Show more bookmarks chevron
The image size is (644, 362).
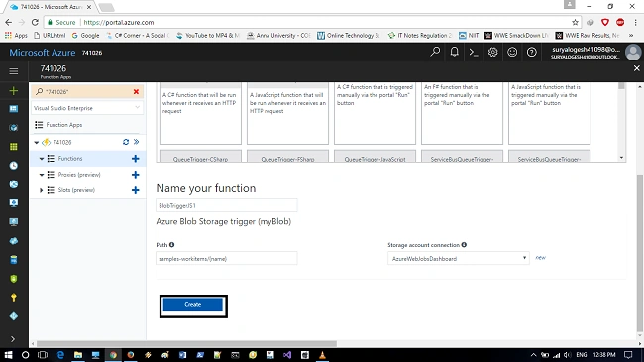631,36
